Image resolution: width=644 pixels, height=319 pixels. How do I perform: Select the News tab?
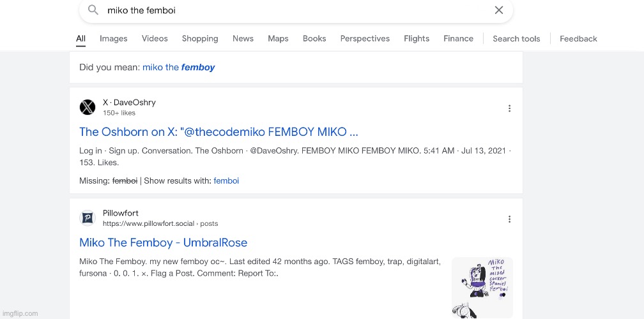243,39
